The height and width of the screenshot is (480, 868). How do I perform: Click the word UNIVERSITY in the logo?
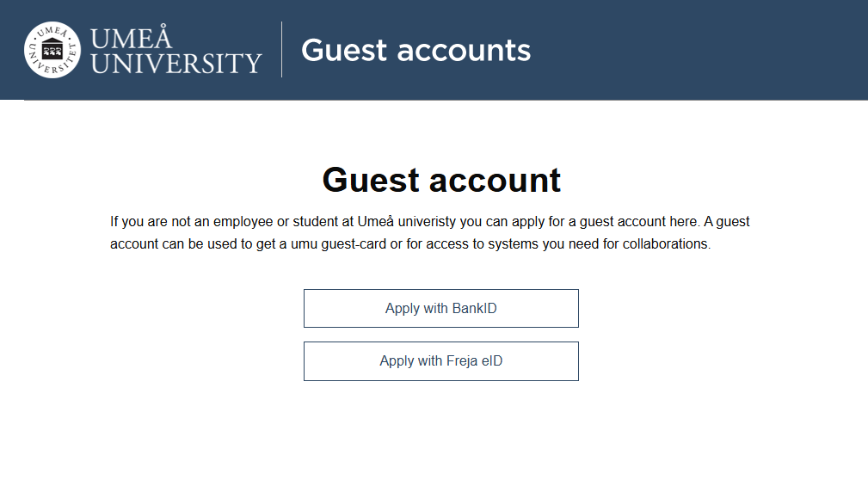coord(176,63)
